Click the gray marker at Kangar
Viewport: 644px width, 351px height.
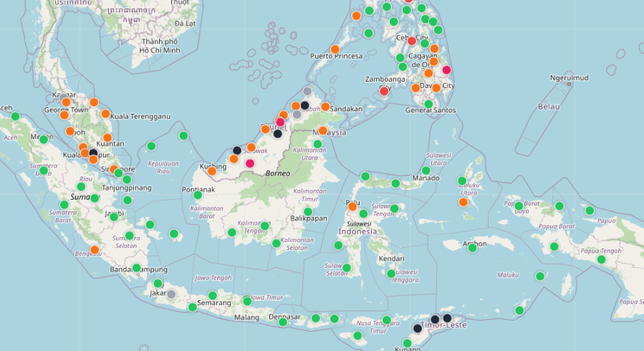click(64, 97)
